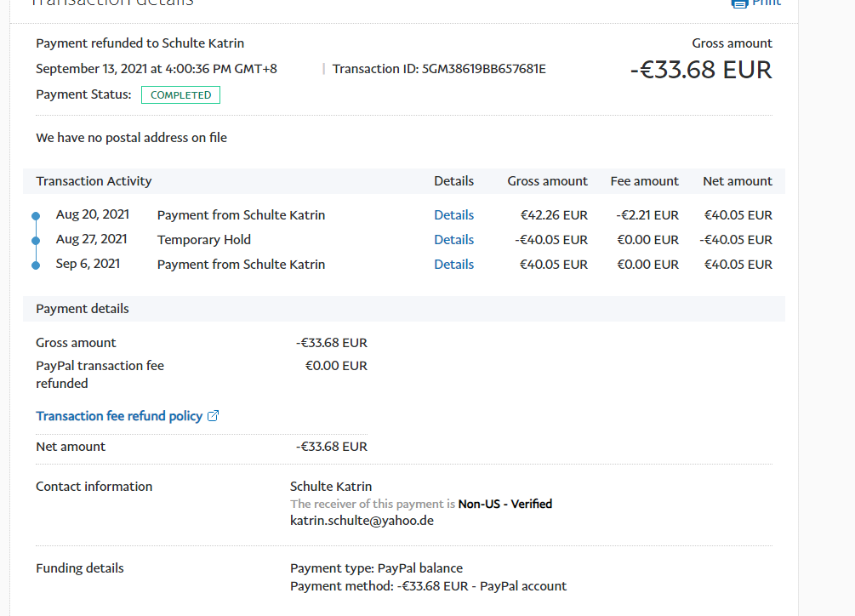855x616 pixels.
Task: Click the timeline dot for Sep 6, 2021
Action: [36, 265]
